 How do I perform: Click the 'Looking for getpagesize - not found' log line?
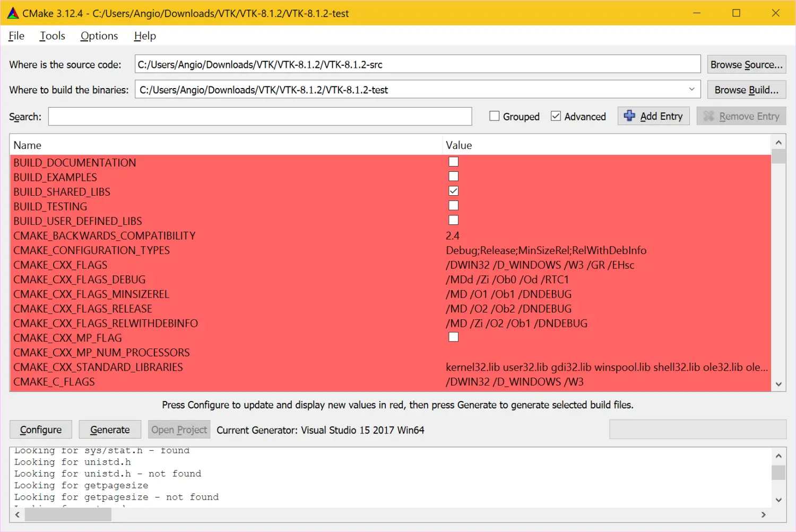click(117, 497)
